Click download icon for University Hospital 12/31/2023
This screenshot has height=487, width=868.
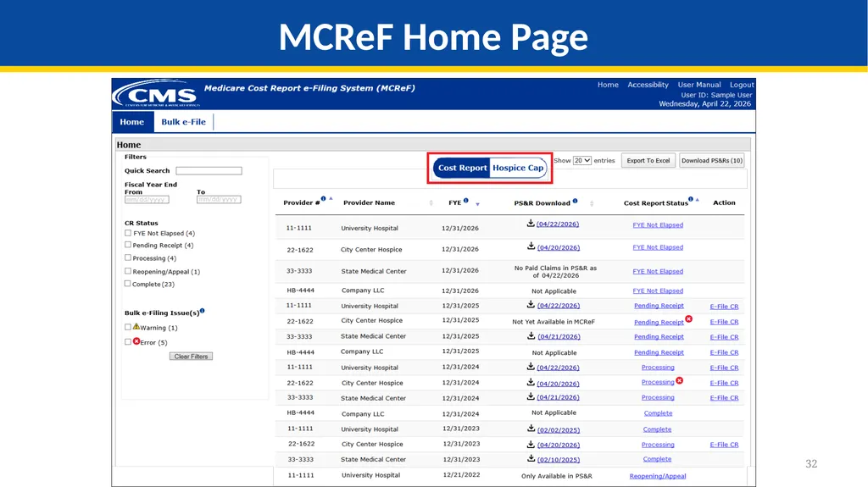click(531, 429)
